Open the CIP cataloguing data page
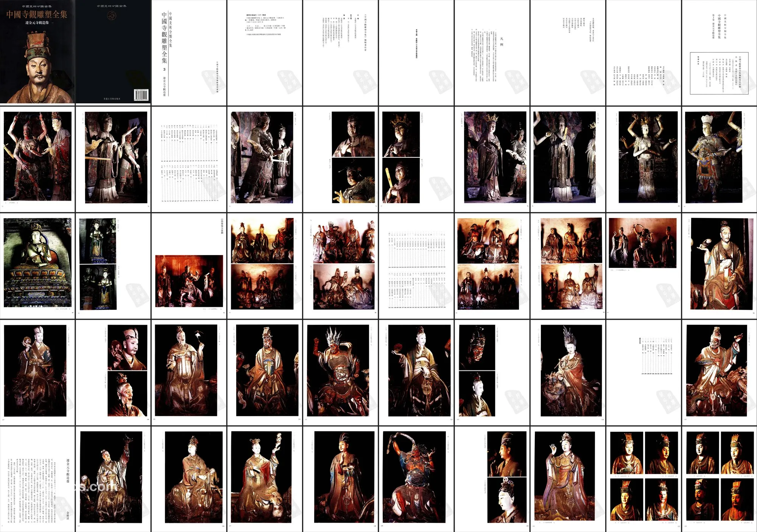 click(265, 53)
